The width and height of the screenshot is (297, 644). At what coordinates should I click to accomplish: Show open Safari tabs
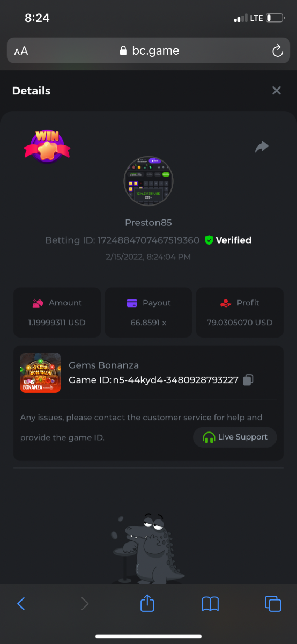pos(273,604)
